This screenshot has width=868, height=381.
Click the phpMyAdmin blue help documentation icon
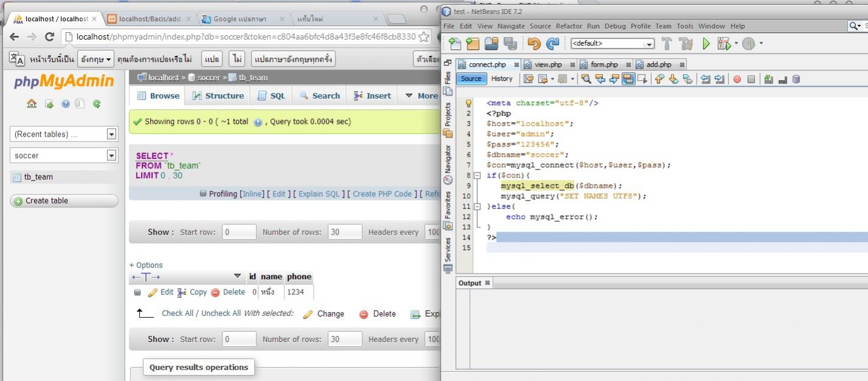coord(65,104)
